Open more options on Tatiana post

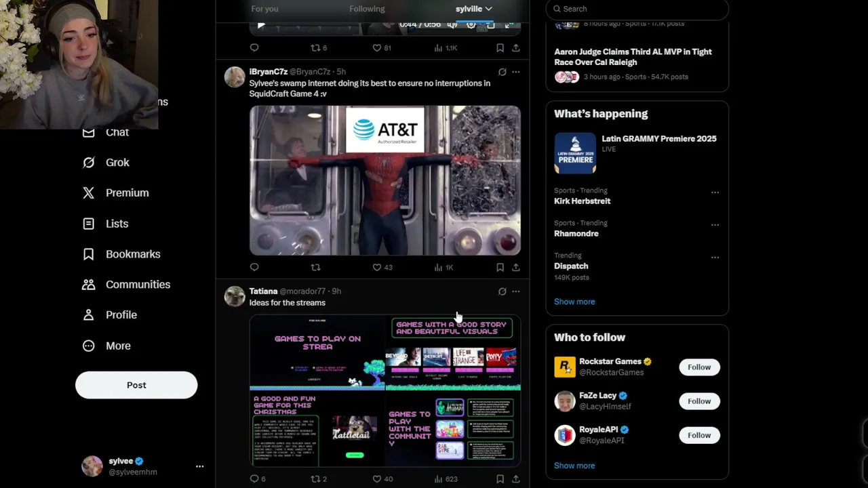[516, 291]
